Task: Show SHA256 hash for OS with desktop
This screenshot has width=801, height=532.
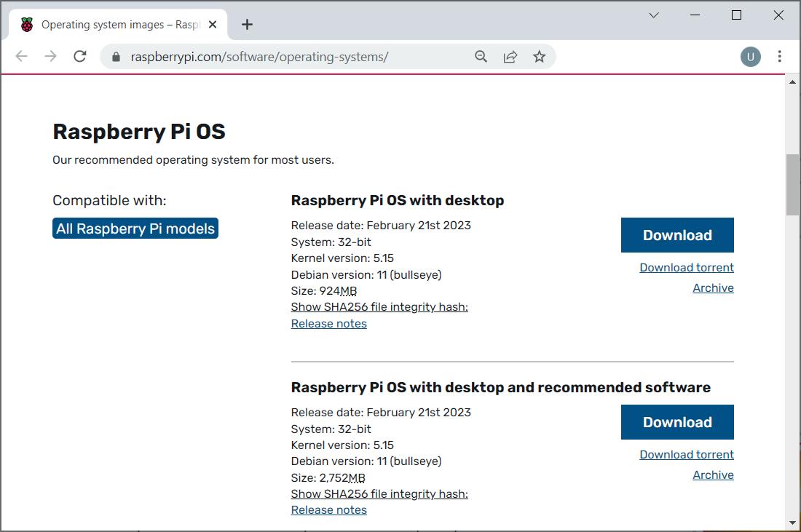Action: tap(379, 307)
